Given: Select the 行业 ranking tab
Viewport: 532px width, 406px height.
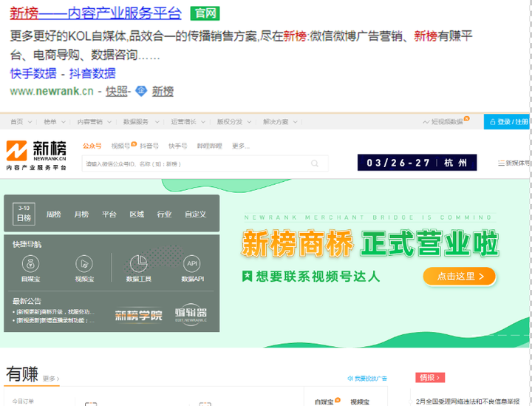Looking at the screenshot, I should point(164,214).
